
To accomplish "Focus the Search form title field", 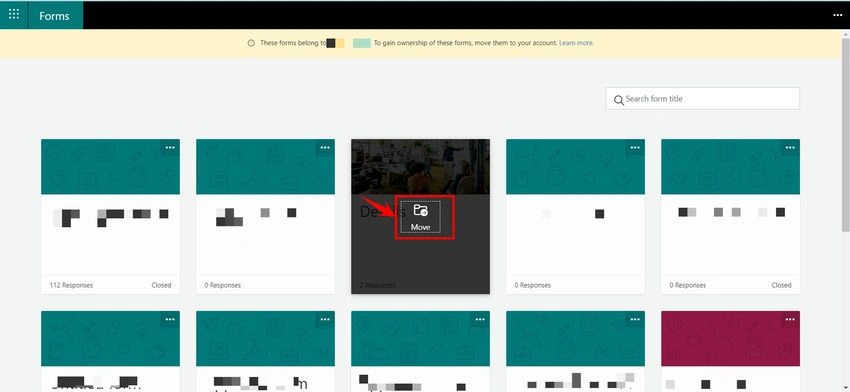I will (x=703, y=99).
